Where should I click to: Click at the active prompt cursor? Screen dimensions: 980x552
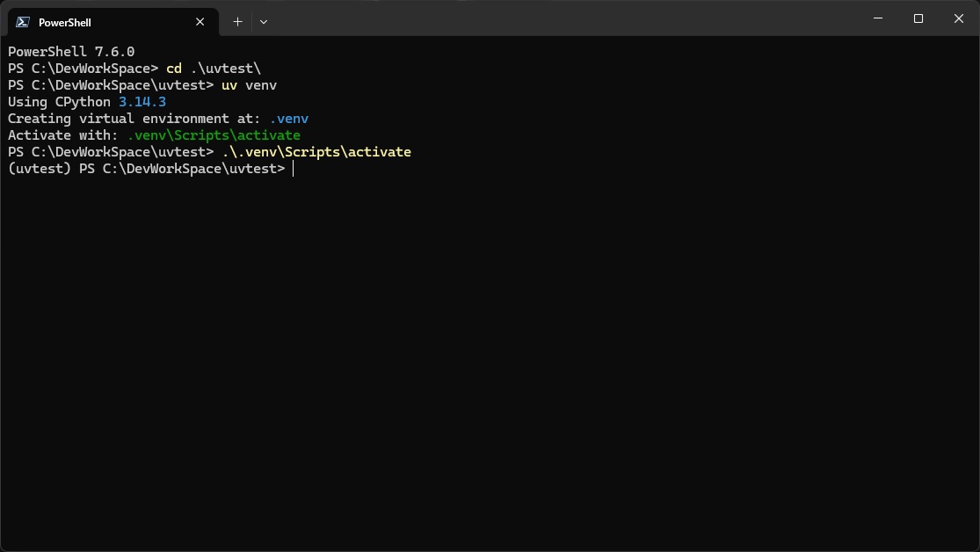(x=293, y=169)
